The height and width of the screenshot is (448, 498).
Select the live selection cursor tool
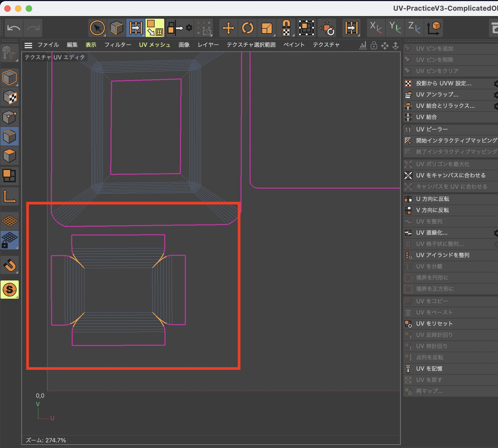(97, 28)
